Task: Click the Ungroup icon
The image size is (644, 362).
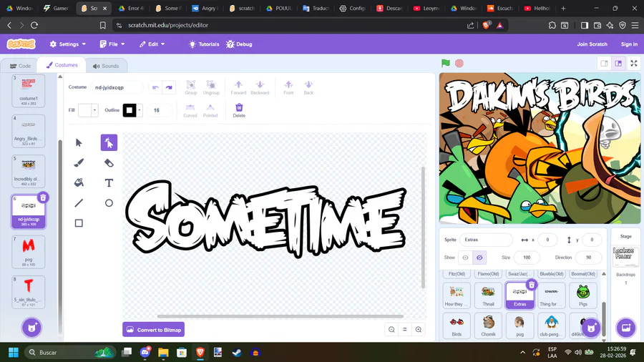Action: click(x=211, y=87)
